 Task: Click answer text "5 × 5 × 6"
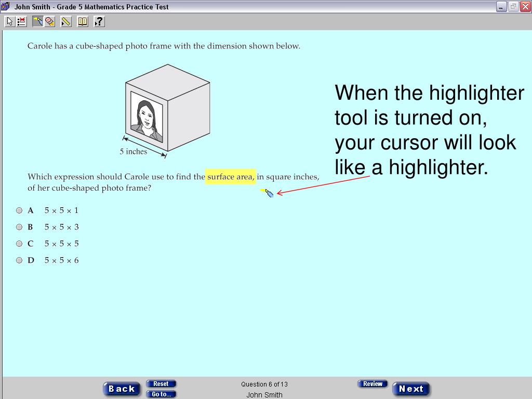[61, 260]
